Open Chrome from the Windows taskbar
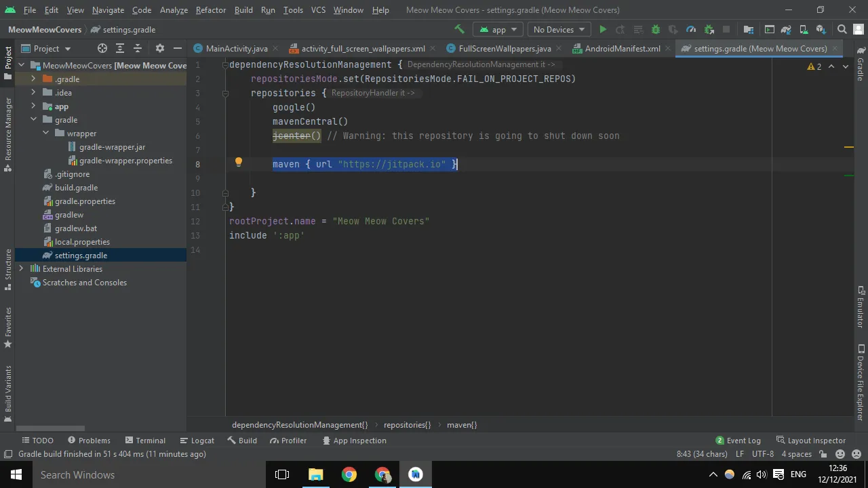Viewport: 868px width, 488px height. (349, 474)
